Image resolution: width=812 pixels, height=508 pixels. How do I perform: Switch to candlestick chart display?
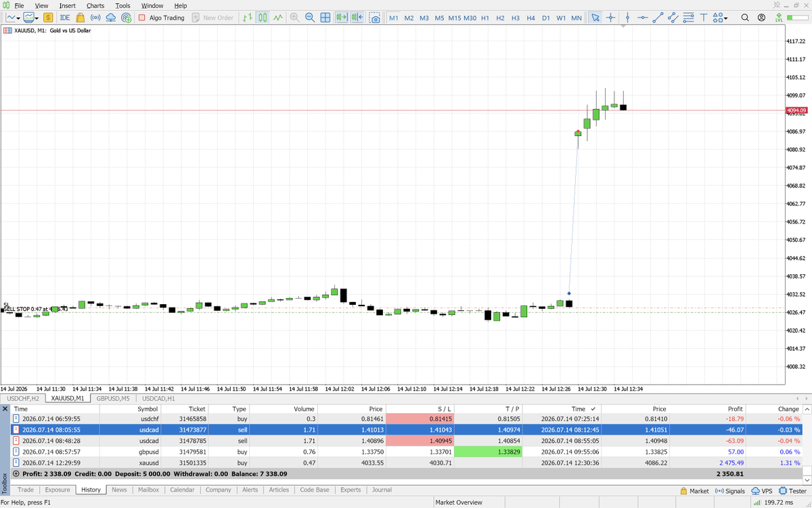[263, 18]
